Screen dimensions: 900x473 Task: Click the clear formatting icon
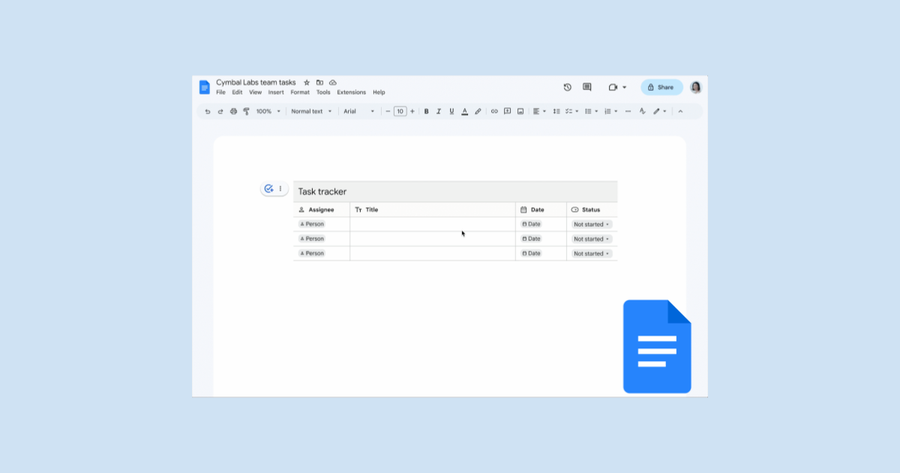point(642,111)
